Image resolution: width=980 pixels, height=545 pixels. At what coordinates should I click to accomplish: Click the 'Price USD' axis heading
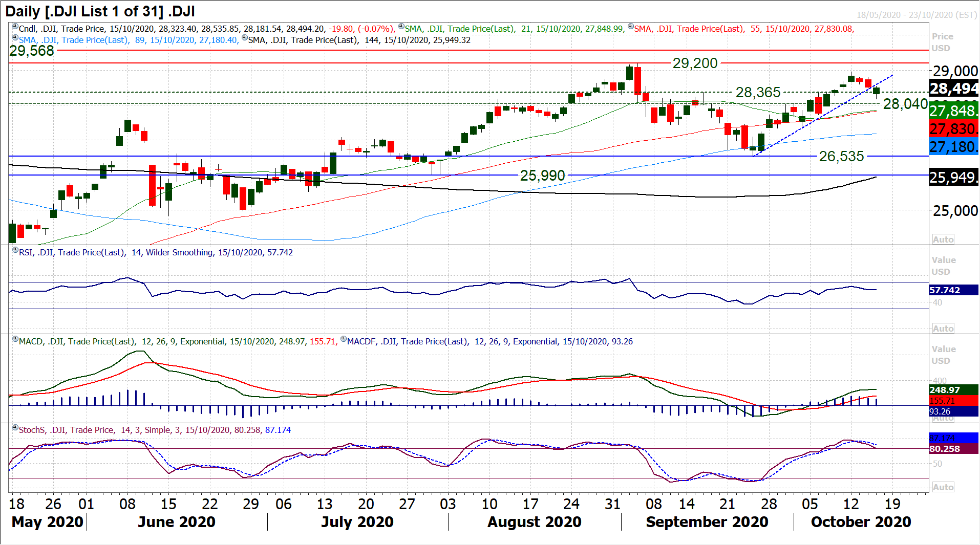[x=942, y=42]
